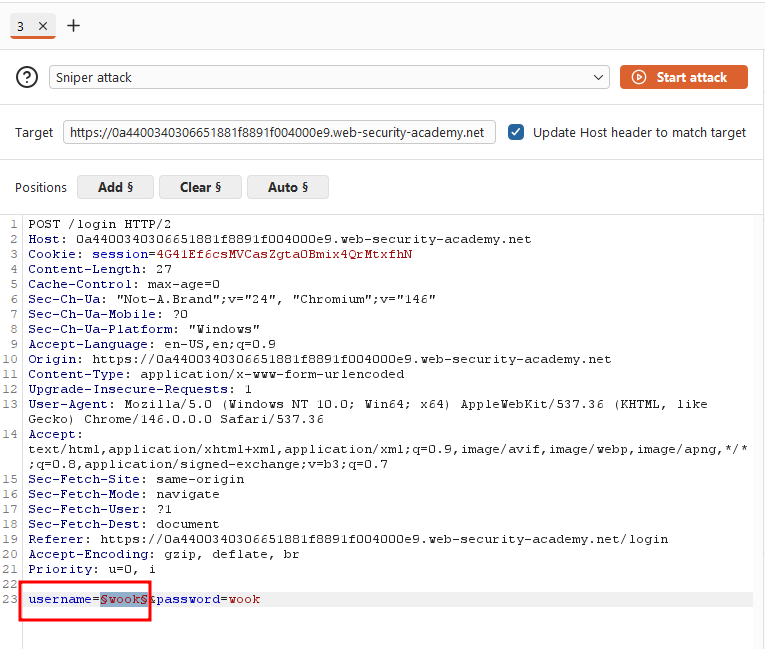Click the Accept-Encoding header line

[x=163, y=554]
